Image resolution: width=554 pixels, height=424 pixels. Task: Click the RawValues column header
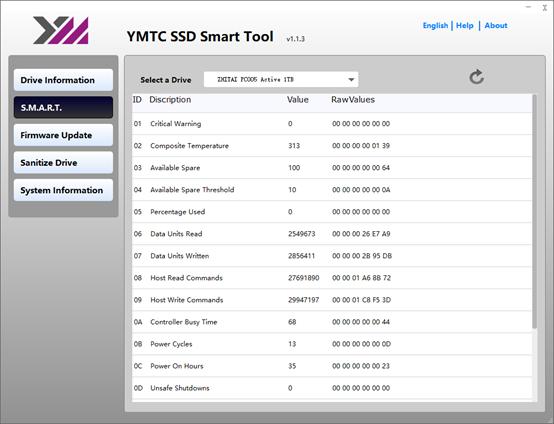point(353,100)
